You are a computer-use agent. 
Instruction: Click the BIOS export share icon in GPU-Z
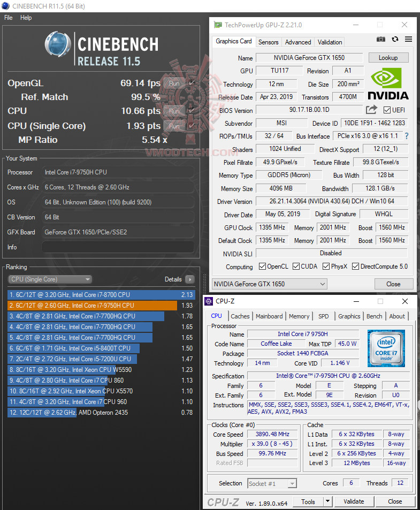(371, 110)
